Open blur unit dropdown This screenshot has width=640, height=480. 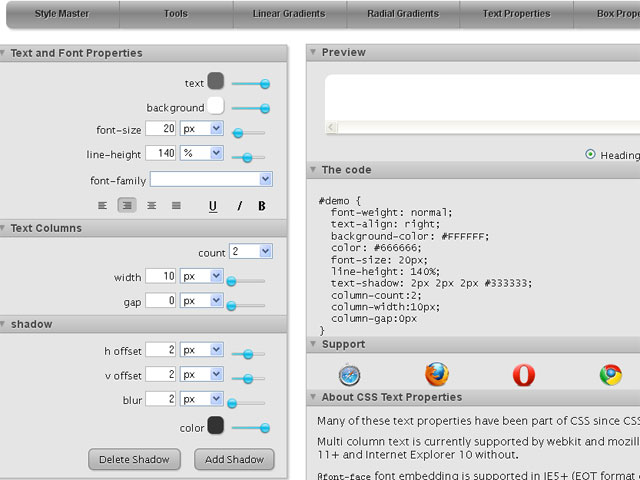202,399
